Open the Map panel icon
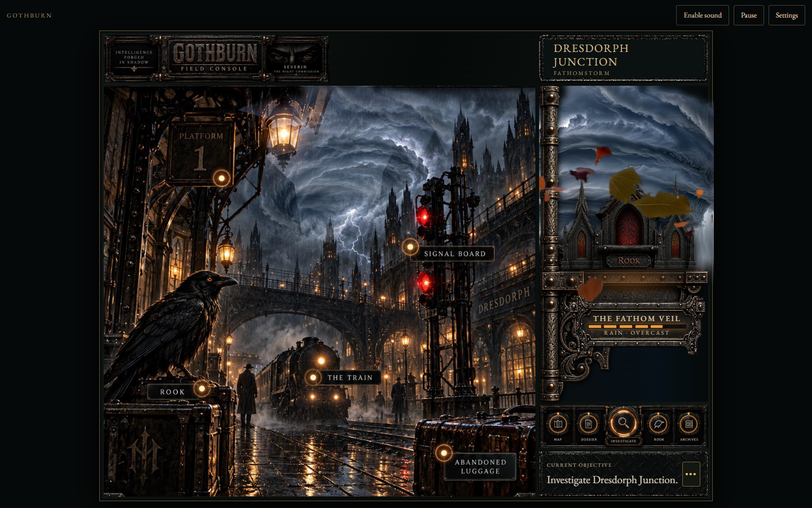This screenshot has height=508, width=812. coord(558,425)
